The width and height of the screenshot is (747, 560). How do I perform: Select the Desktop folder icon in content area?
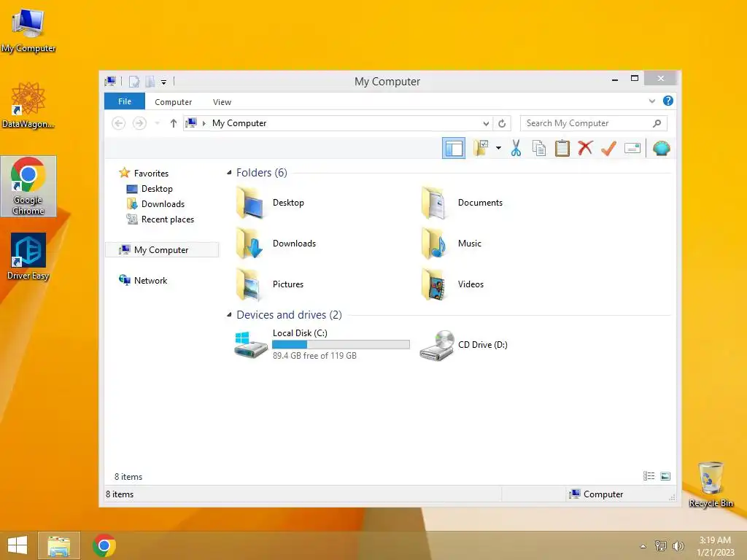(x=249, y=203)
